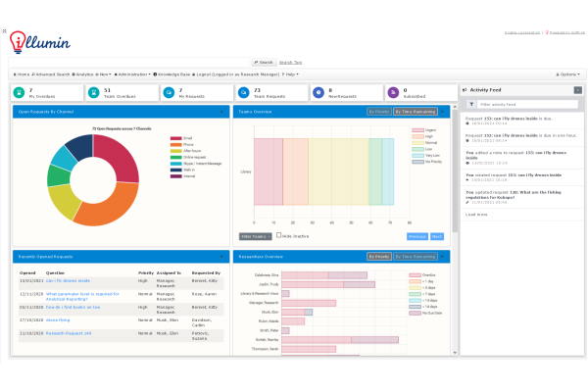Click the Team Requests tile icon
The image size is (588, 392).
coord(243,92)
